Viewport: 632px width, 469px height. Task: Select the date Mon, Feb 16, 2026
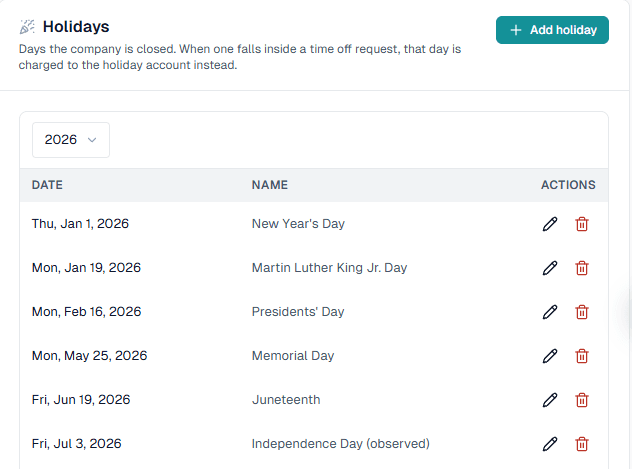[x=86, y=311]
